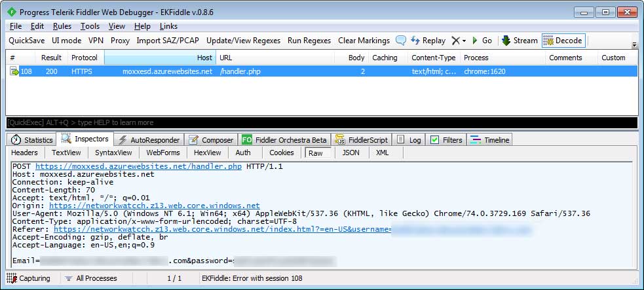Click Import SAZ/PCAP
Screen dimensions: 644x290
pyautogui.click(x=168, y=41)
